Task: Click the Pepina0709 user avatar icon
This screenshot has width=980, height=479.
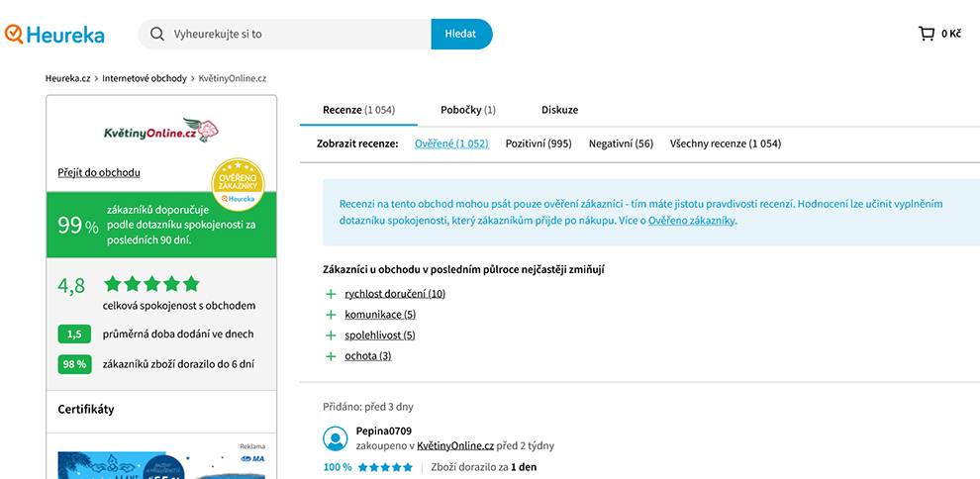Action: (336, 438)
